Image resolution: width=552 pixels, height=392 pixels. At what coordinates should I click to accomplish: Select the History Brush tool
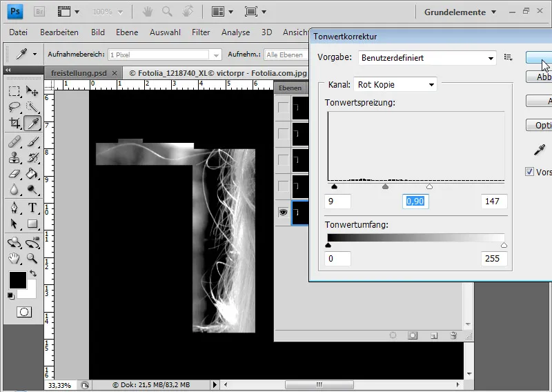[32, 157]
